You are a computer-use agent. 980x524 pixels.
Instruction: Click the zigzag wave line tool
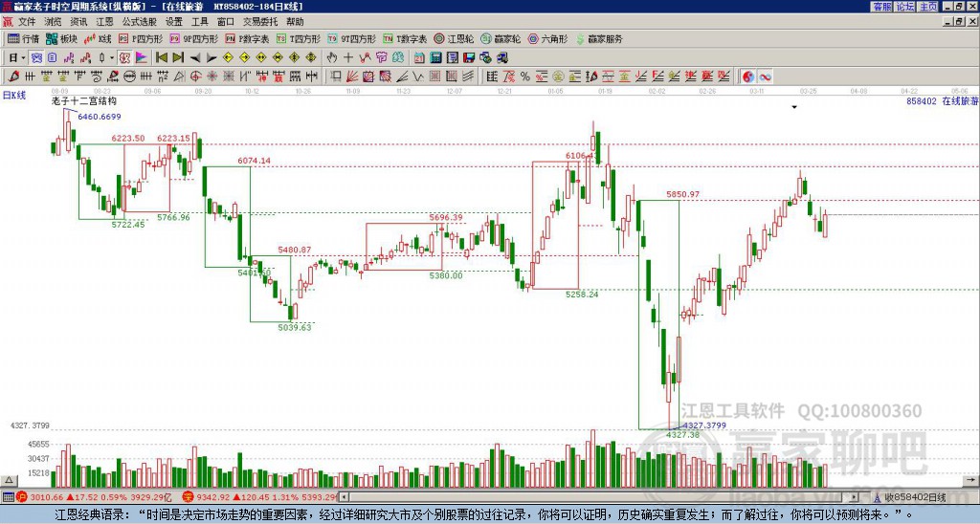pyautogui.click(x=418, y=76)
